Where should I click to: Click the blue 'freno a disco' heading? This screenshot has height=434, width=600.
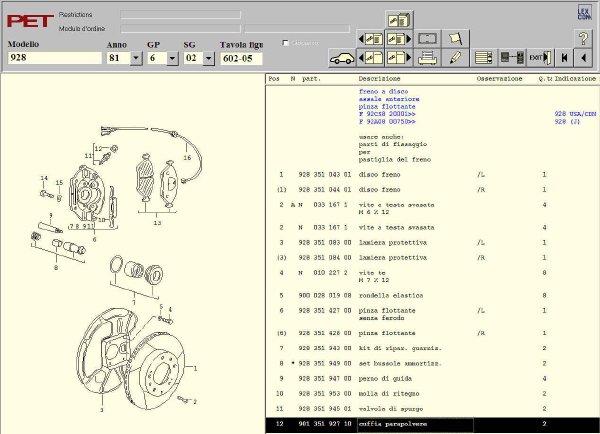coord(383,91)
